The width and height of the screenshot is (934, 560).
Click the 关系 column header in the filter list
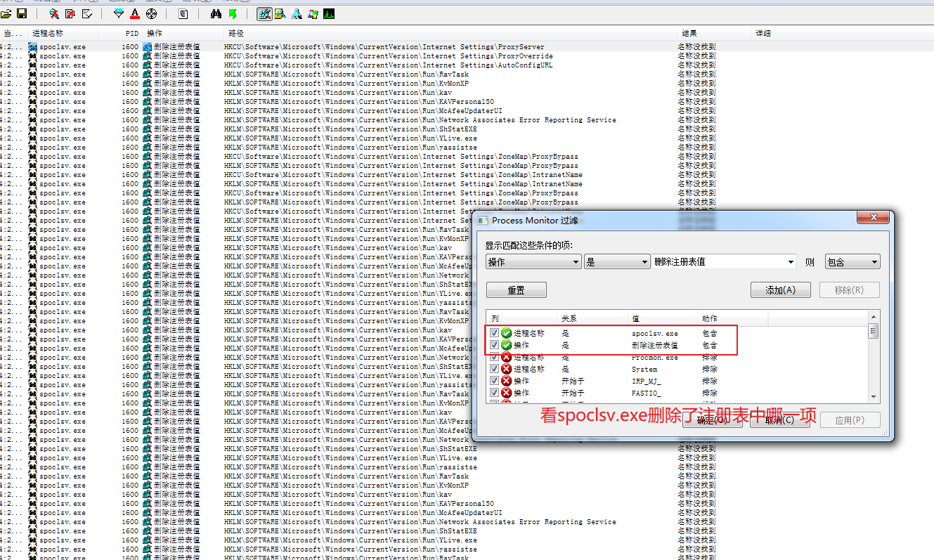(x=592, y=318)
